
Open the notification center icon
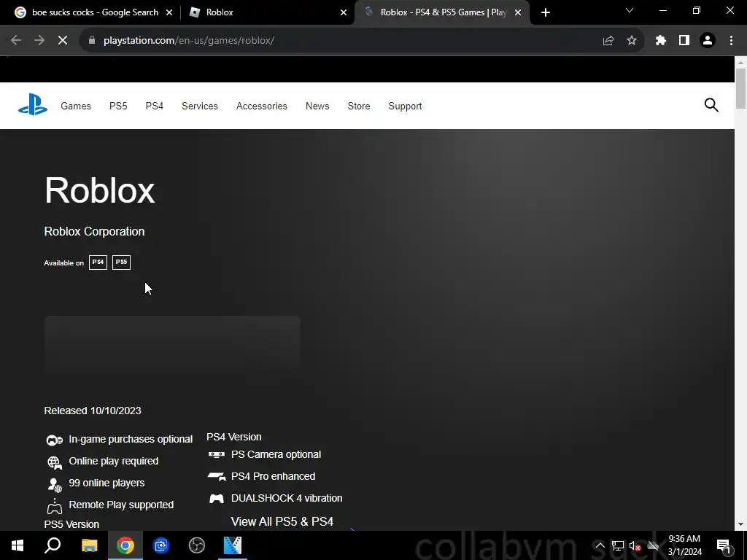tap(724, 545)
